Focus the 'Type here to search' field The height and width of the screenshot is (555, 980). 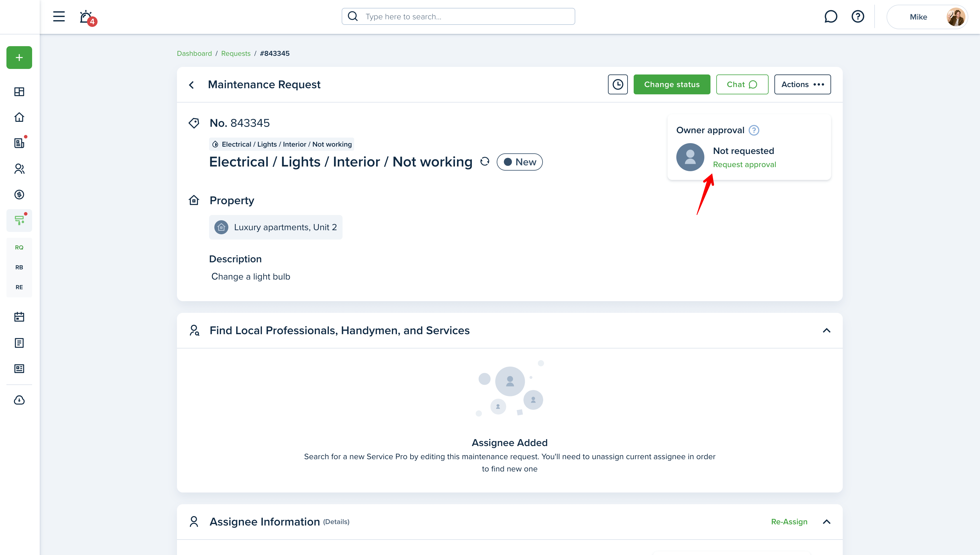click(458, 16)
